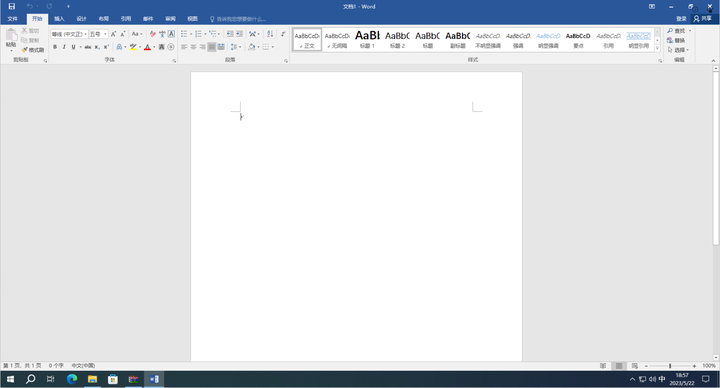Switch to the References (引用) tab
720x388 pixels.
(x=126, y=19)
